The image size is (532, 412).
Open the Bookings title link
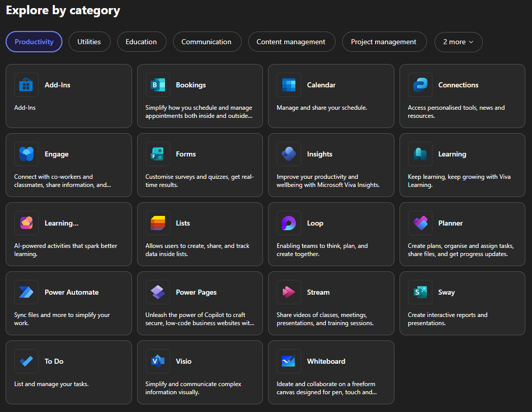(191, 85)
